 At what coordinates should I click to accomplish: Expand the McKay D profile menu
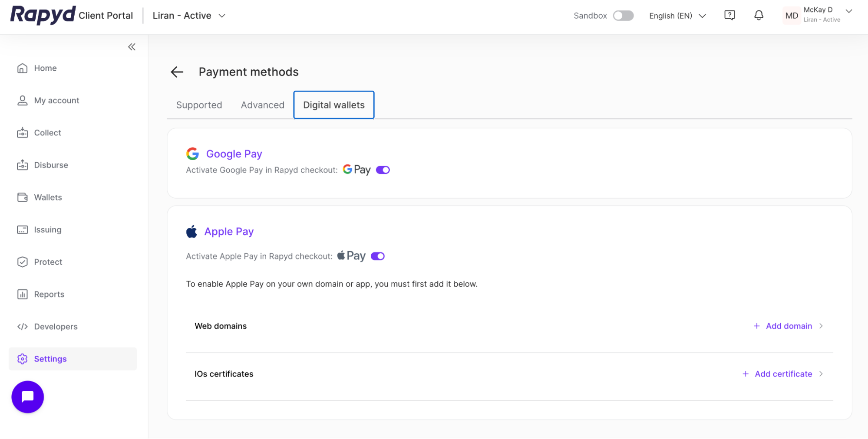tap(848, 11)
